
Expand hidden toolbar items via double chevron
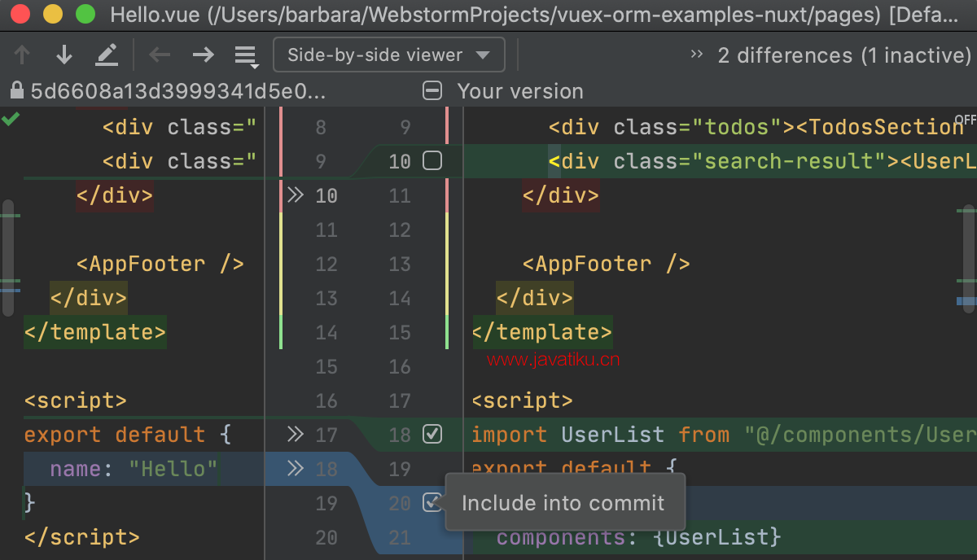(696, 55)
